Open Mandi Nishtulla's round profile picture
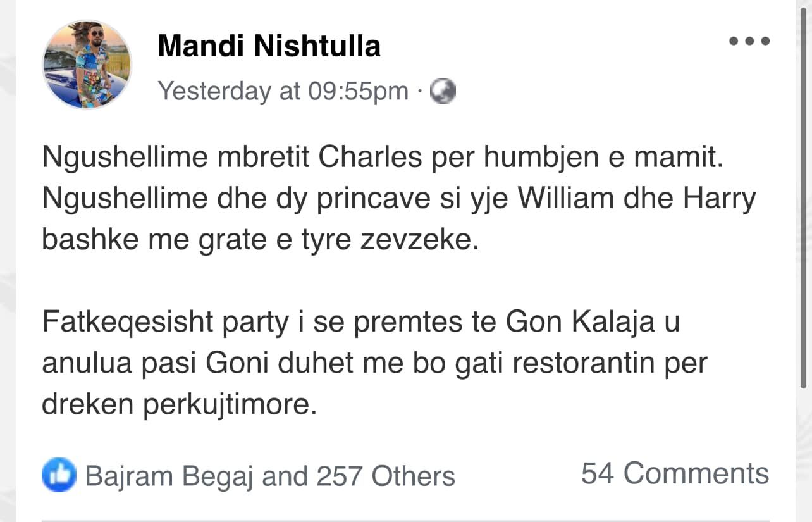This screenshot has width=812, height=522. [87, 65]
